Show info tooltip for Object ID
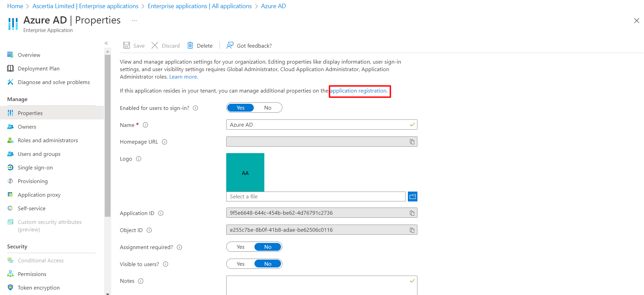 click(149, 230)
